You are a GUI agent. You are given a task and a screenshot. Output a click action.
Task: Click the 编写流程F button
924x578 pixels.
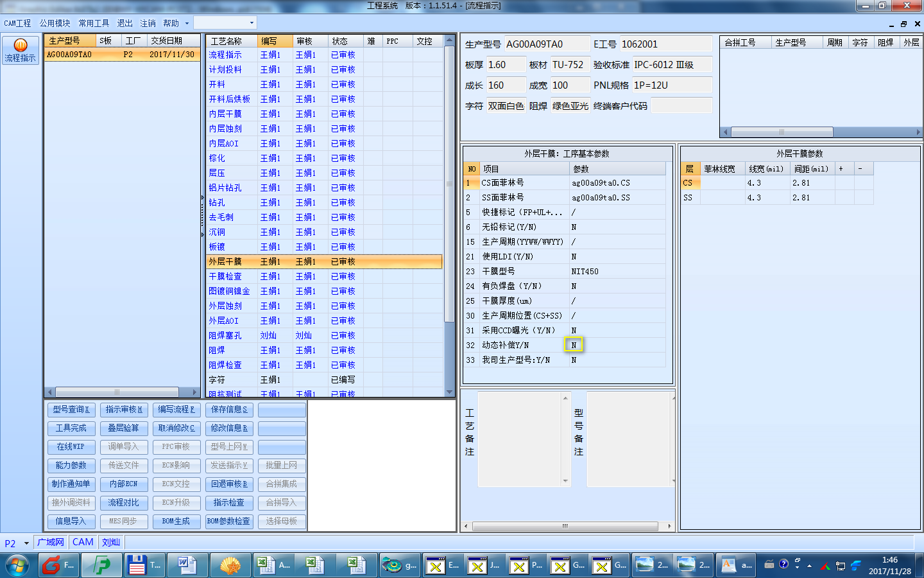[x=176, y=410]
